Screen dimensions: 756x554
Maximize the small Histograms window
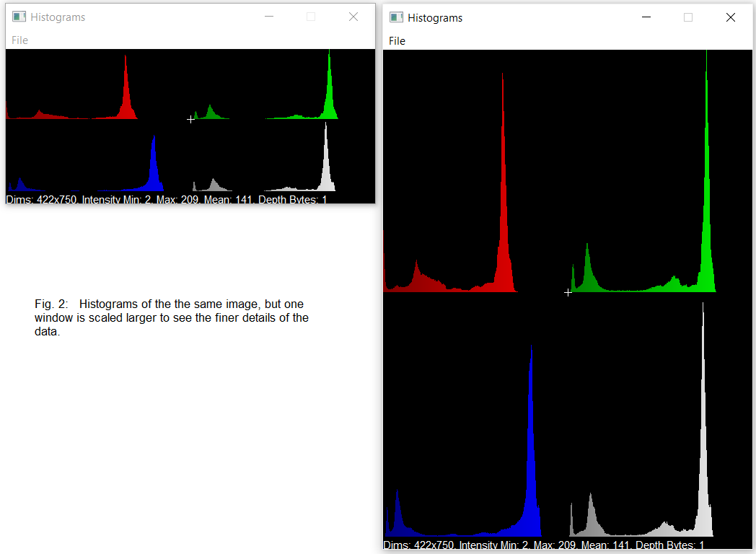[x=311, y=17]
